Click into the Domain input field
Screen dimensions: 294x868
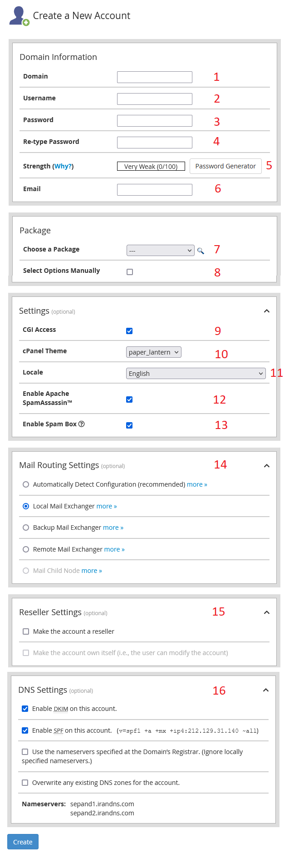[x=155, y=77]
